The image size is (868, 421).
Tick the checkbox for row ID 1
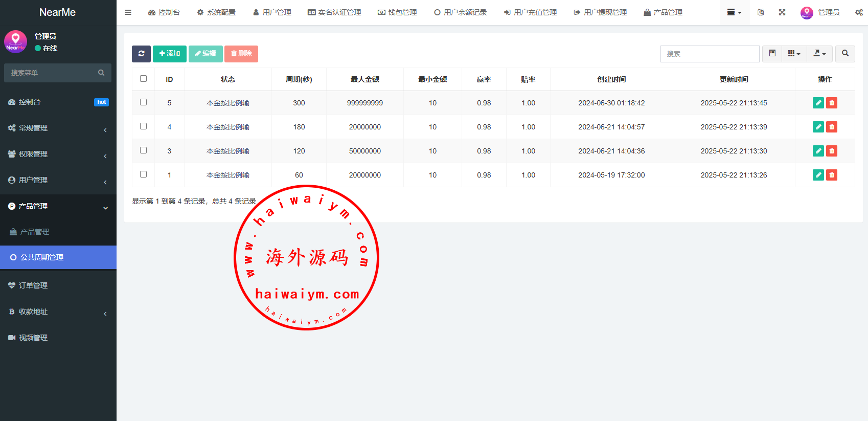pos(143,174)
